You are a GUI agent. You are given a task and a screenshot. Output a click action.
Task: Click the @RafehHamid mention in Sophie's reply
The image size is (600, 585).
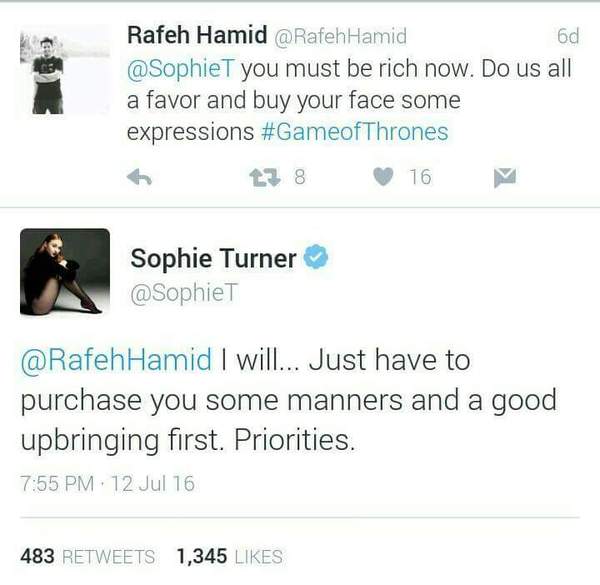pos(116,360)
